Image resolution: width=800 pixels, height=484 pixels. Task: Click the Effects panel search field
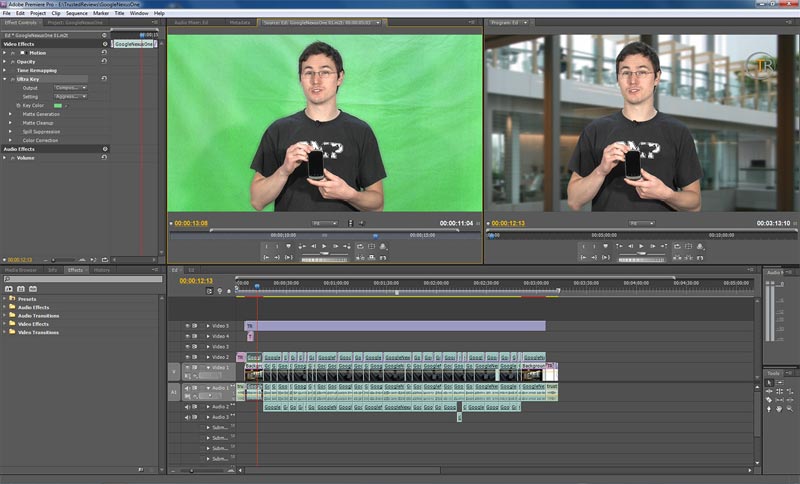pyautogui.click(x=83, y=279)
